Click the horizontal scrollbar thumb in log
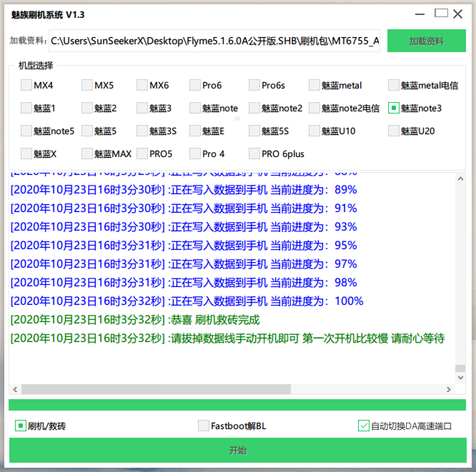The width and height of the screenshot is (476, 472). coord(156,390)
